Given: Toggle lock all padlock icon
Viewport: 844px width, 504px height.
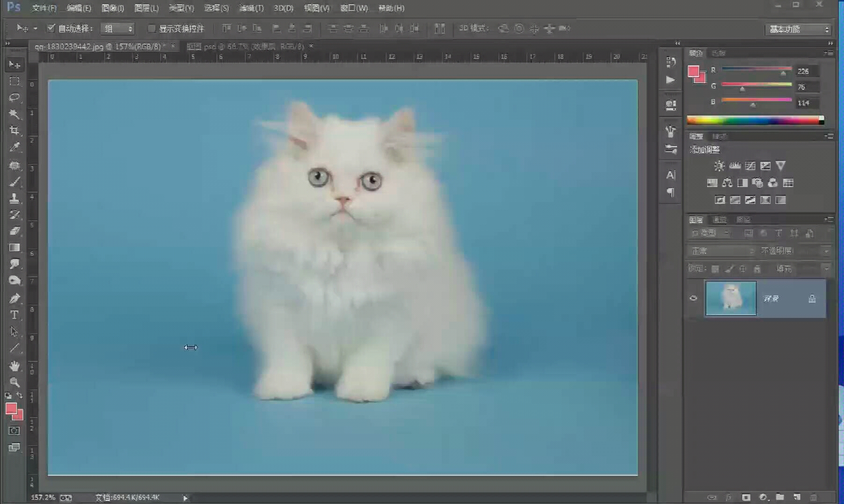Looking at the screenshot, I should (x=757, y=269).
